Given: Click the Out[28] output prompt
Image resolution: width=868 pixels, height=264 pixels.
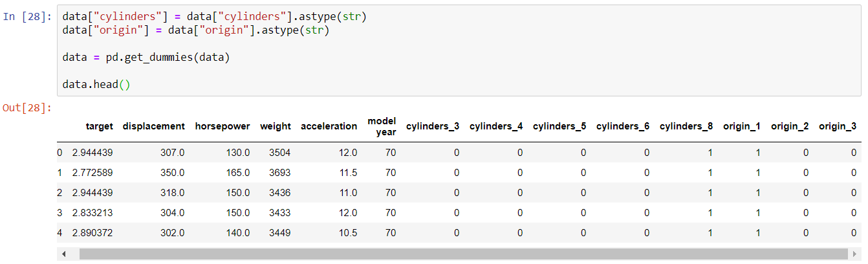Looking at the screenshot, I should (27, 107).
